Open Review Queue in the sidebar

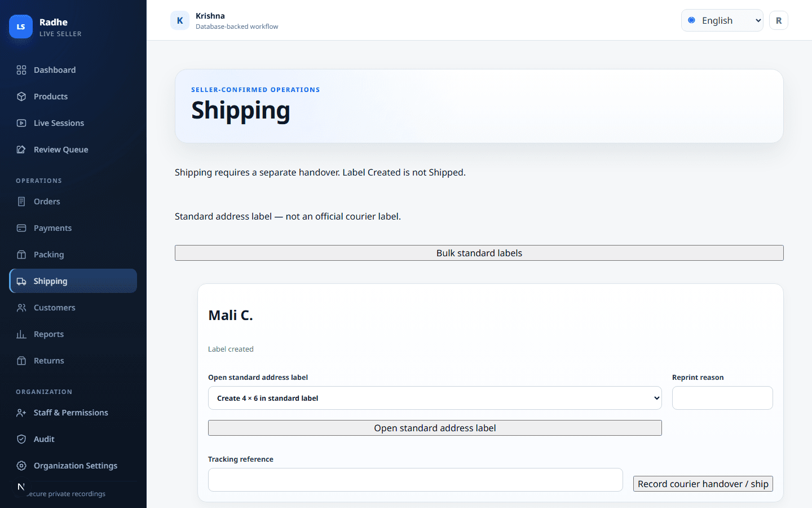point(73,150)
